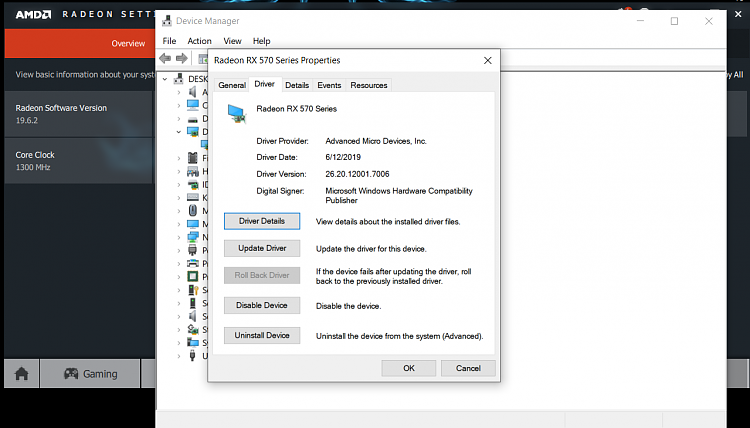Image resolution: width=750 pixels, height=428 pixels.
Task: Click the Driver Version value 26.20.12001.7006
Action: click(x=357, y=174)
